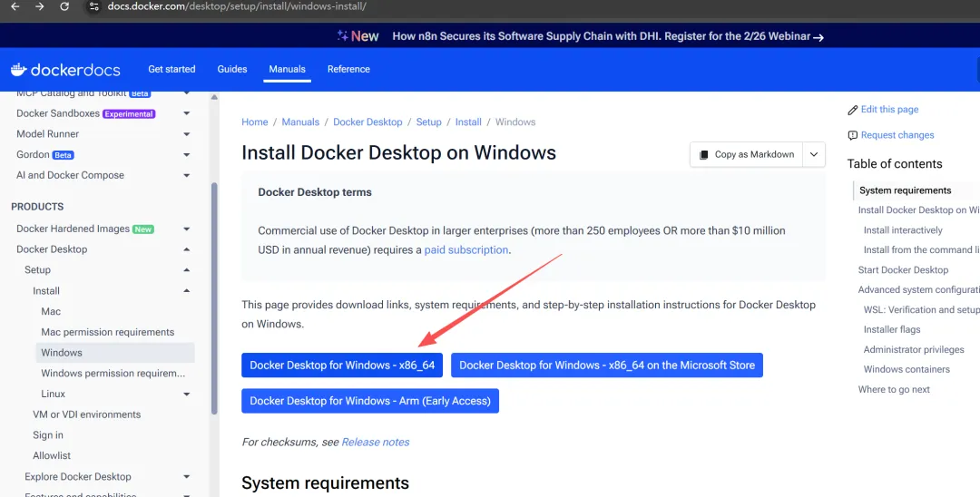
Task: Click the Copy as Markdown button
Action: click(x=746, y=154)
